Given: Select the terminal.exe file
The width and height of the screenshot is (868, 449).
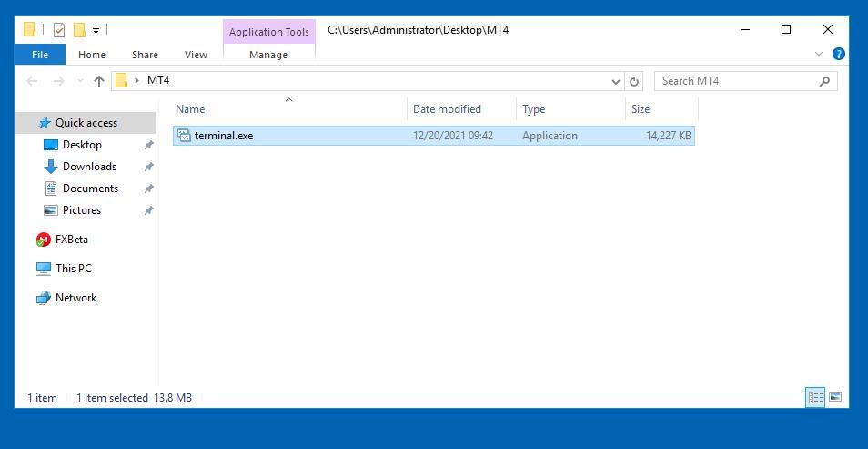Looking at the screenshot, I should pyautogui.click(x=433, y=136).
